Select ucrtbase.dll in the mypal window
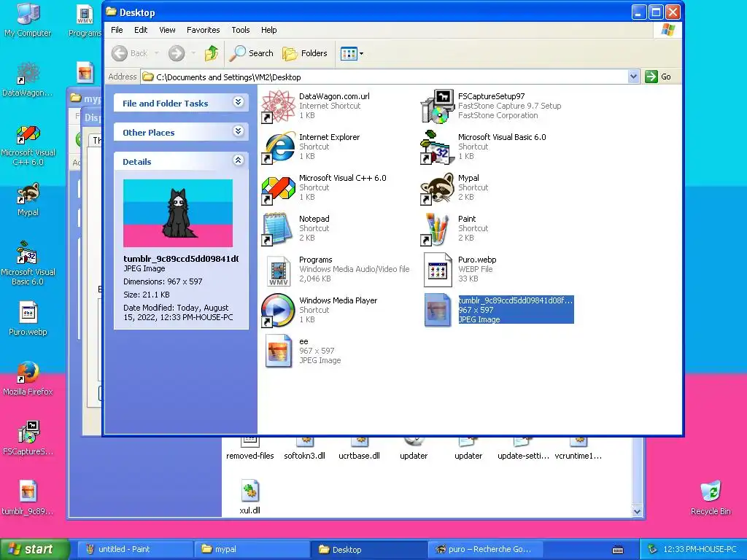Image resolution: width=747 pixels, height=560 pixels. [x=359, y=450]
